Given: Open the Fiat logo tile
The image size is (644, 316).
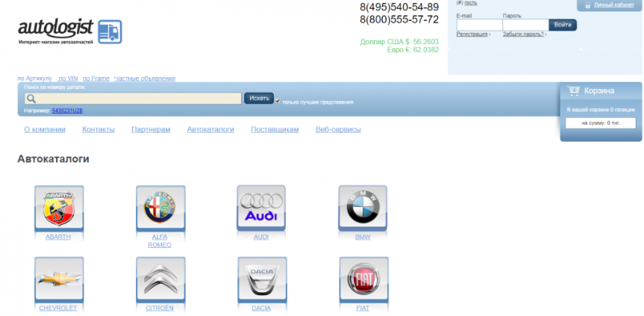Looking at the screenshot, I should tap(363, 279).
